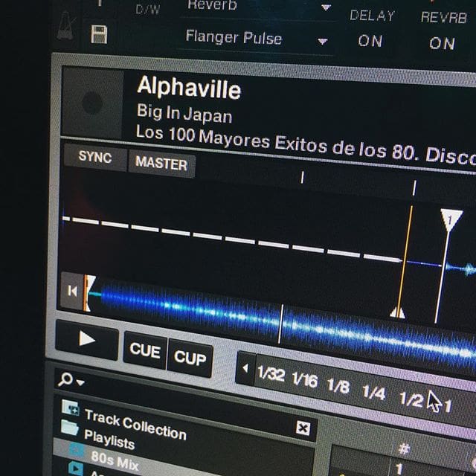Click the Big In Japan track title
This screenshot has height=476, width=476.
tap(184, 114)
